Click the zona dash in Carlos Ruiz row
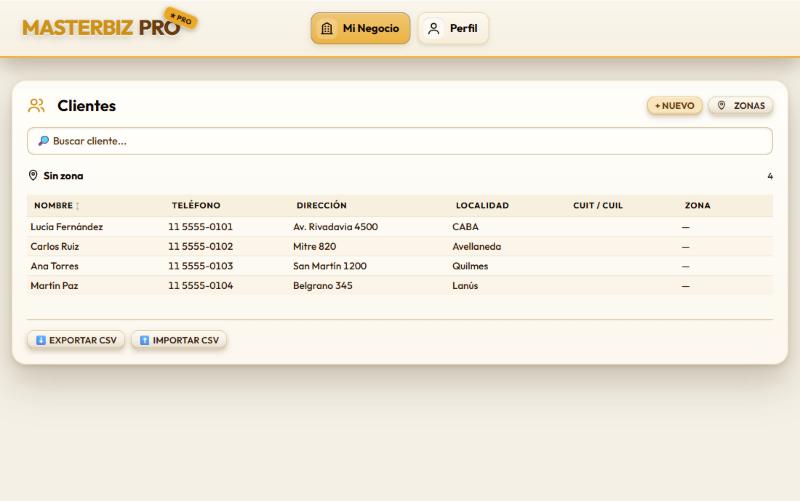The height and width of the screenshot is (501, 800). click(685, 247)
